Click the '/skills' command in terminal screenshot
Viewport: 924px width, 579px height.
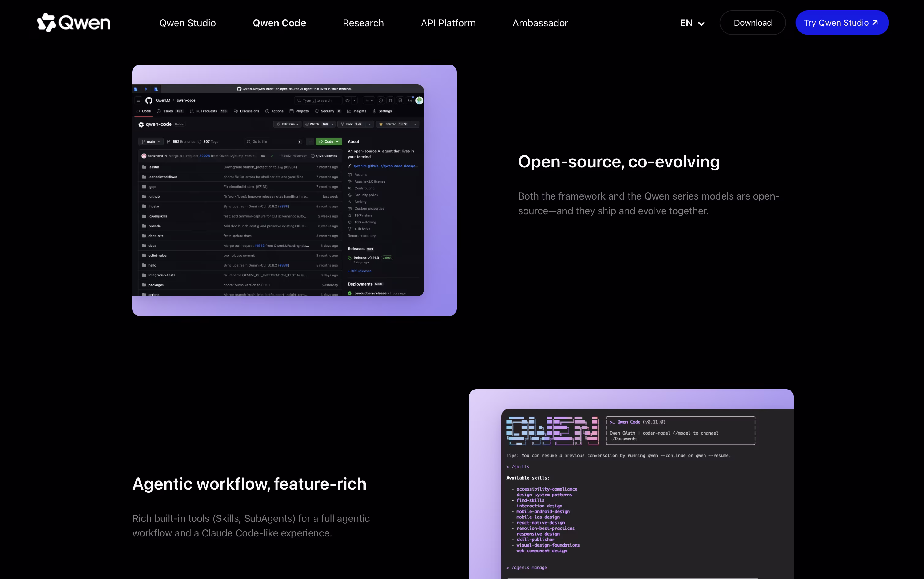[x=520, y=466]
